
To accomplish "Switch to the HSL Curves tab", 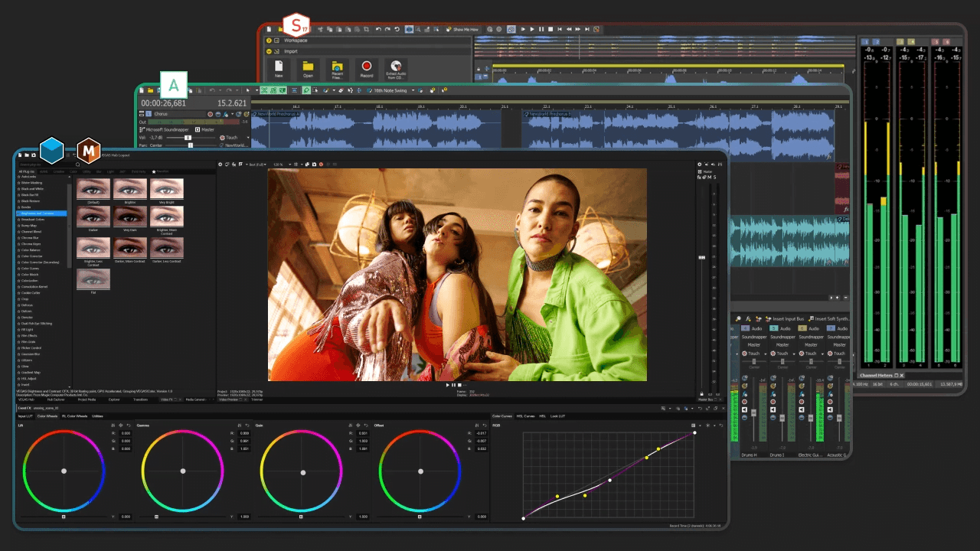I will point(526,416).
